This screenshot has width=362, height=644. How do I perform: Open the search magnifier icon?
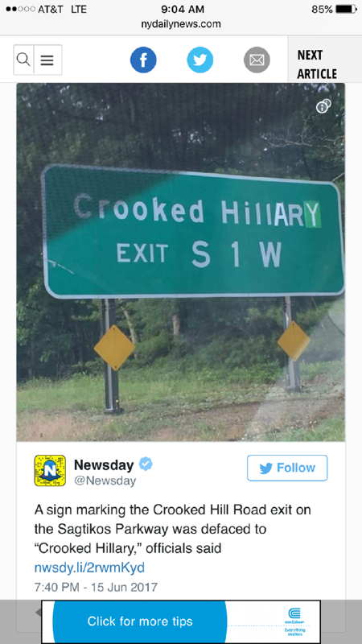tap(23, 60)
